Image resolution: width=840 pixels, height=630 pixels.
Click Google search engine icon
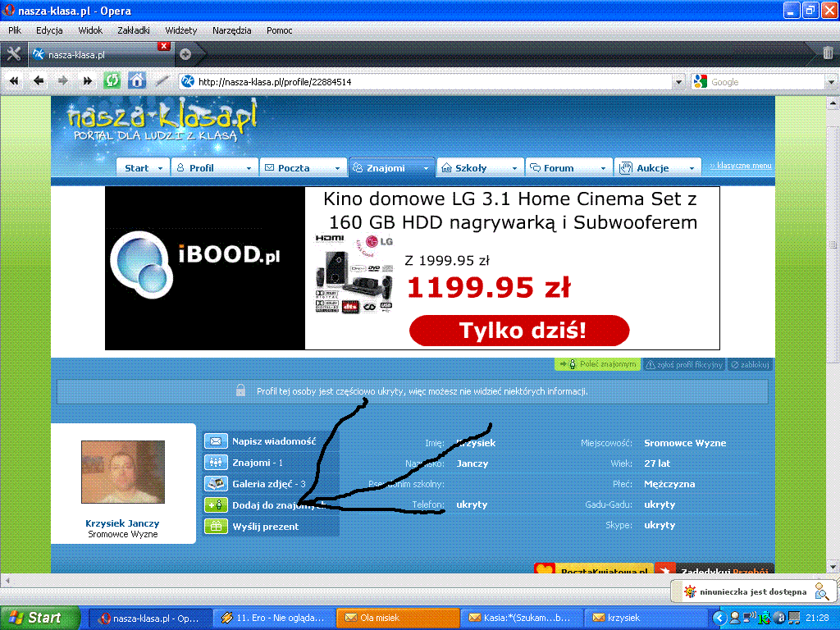(x=700, y=81)
